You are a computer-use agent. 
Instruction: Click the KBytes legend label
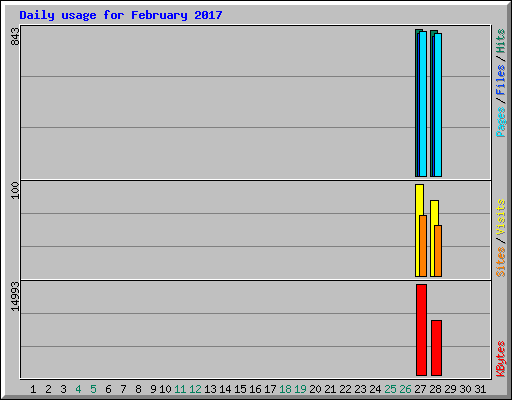tap(500, 359)
